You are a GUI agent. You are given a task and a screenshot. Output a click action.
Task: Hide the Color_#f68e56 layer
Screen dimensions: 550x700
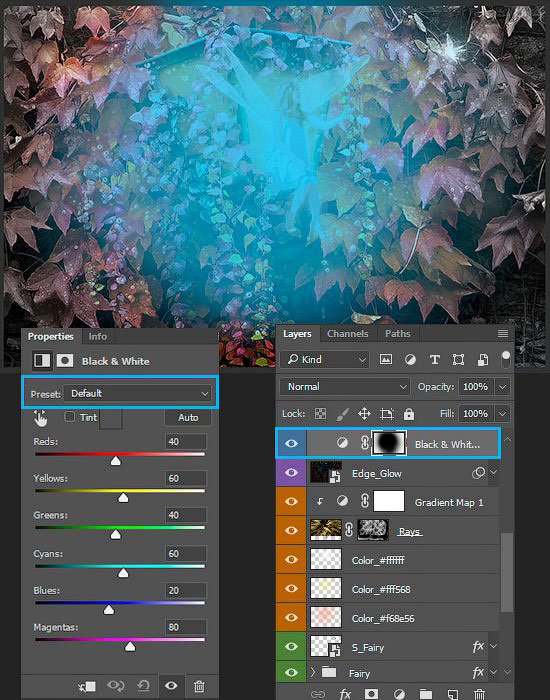(291, 617)
